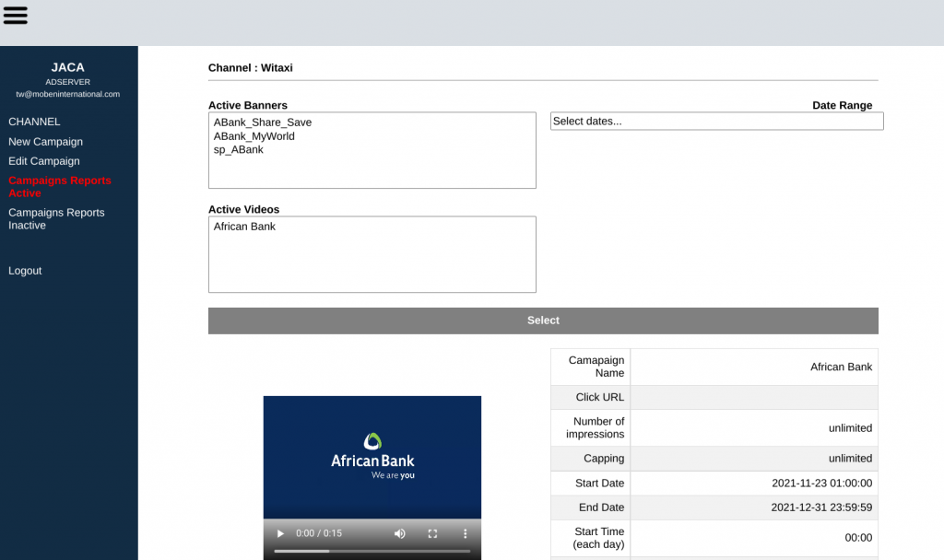Screen dimensions: 944x560
Task: Play the African Bank video
Action: pyautogui.click(x=280, y=533)
